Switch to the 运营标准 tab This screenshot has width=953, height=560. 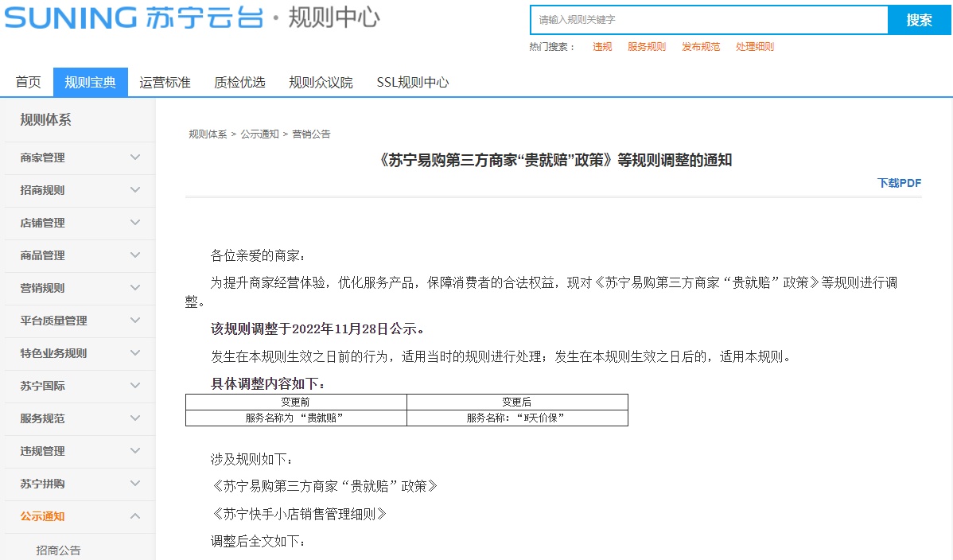pyautogui.click(x=165, y=82)
